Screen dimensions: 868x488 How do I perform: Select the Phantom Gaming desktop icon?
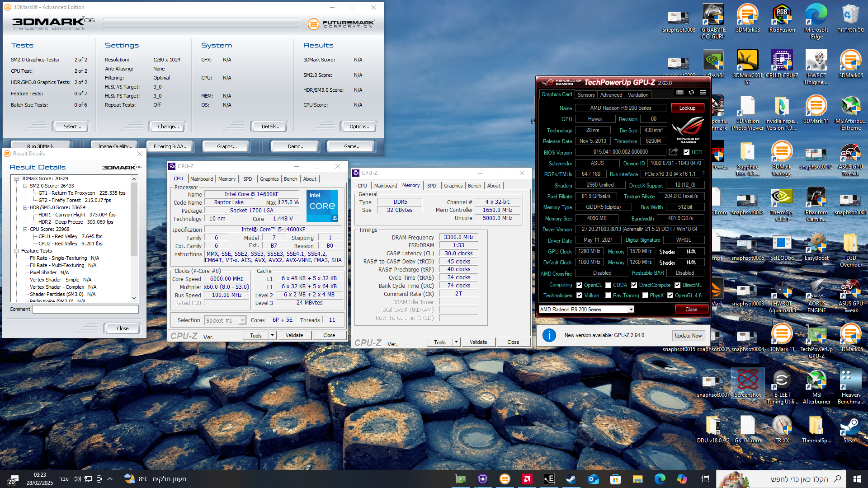coord(816,204)
